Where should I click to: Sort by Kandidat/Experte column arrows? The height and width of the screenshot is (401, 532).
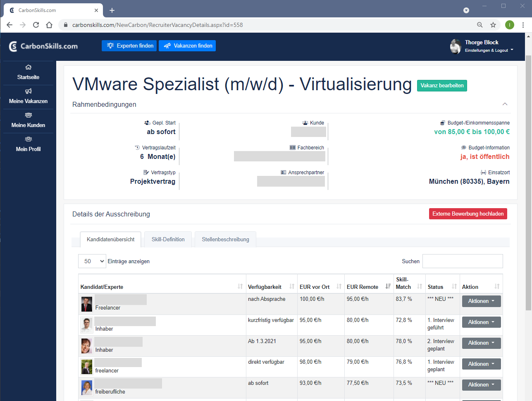[x=240, y=286]
